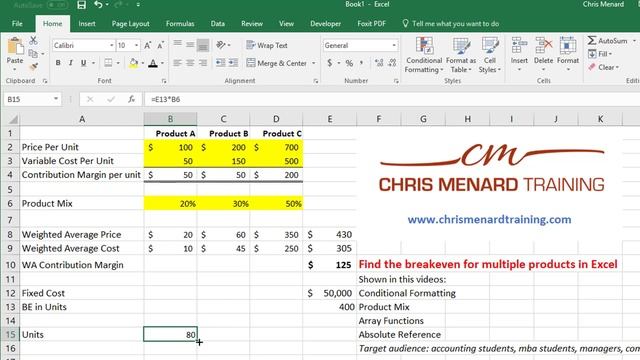Image resolution: width=640 pixels, height=360 pixels.
Task: Open the Merge & Center dropdown arrow
Action: (314, 63)
